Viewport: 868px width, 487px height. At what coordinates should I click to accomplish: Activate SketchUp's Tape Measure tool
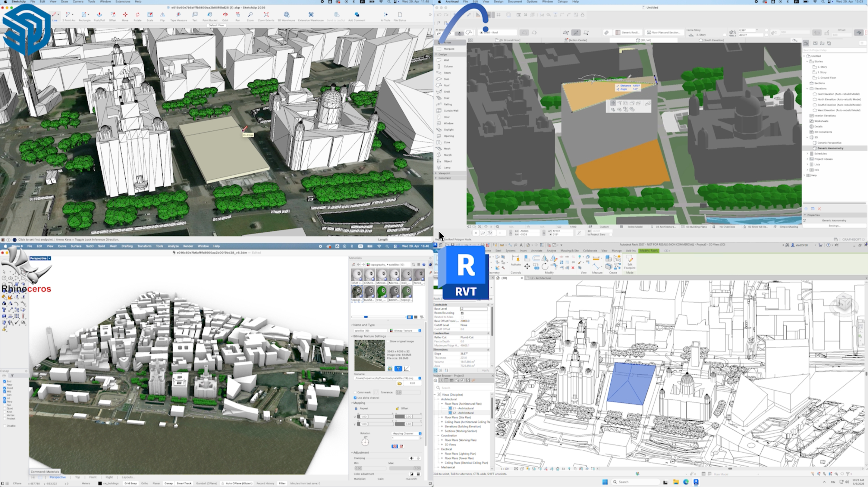[x=178, y=16]
